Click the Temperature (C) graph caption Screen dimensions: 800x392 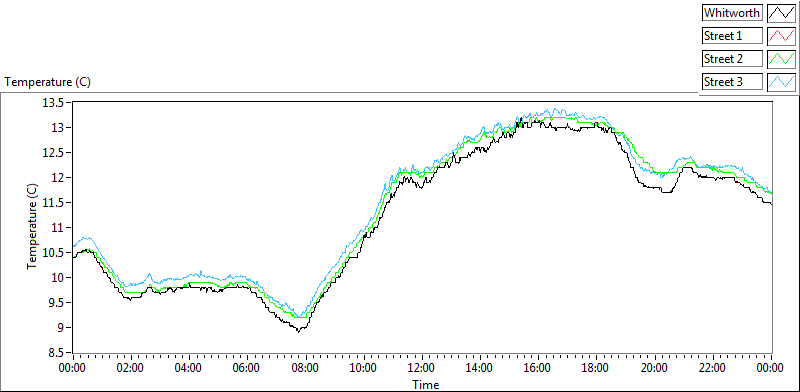pyautogui.click(x=47, y=82)
